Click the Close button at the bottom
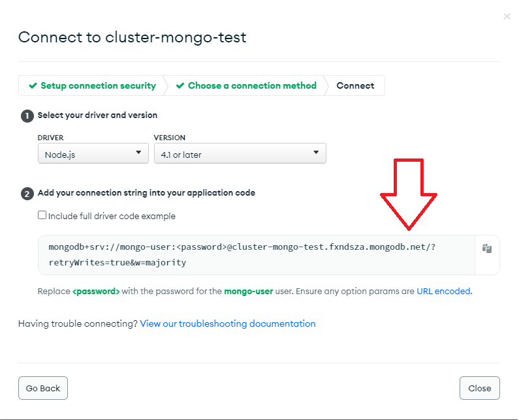The width and height of the screenshot is (519, 420). 479,388
